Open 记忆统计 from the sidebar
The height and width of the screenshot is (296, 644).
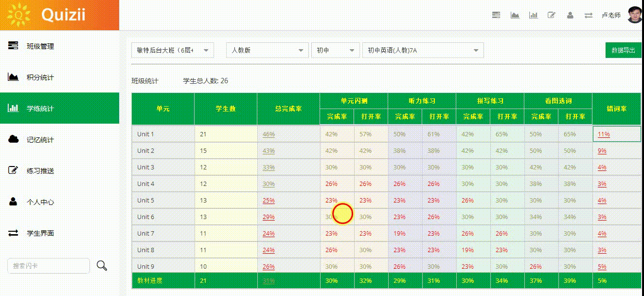tap(40, 140)
